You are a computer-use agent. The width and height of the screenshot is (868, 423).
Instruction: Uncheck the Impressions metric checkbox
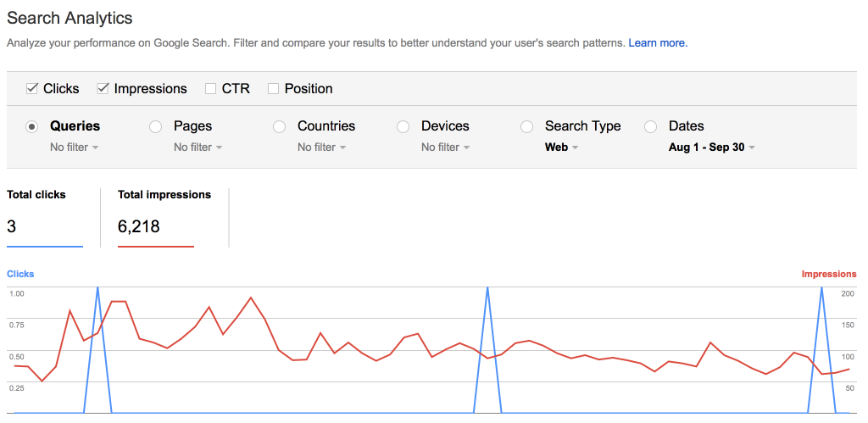[x=103, y=89]
